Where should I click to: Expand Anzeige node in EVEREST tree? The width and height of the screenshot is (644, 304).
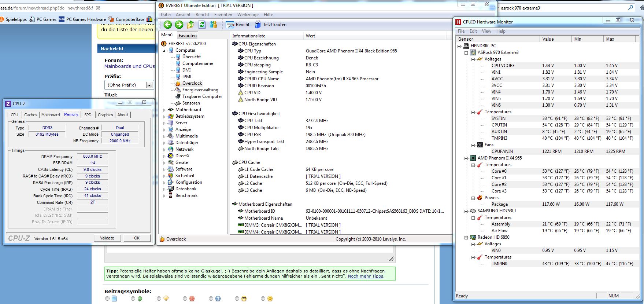pos(164,130)
